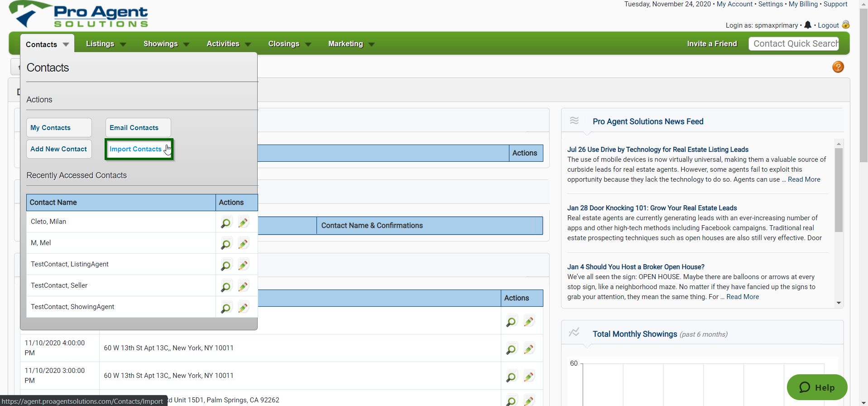Edit M, Mel contact pencil icon
Screen dimensions: 868x406
tap(243, 244)
